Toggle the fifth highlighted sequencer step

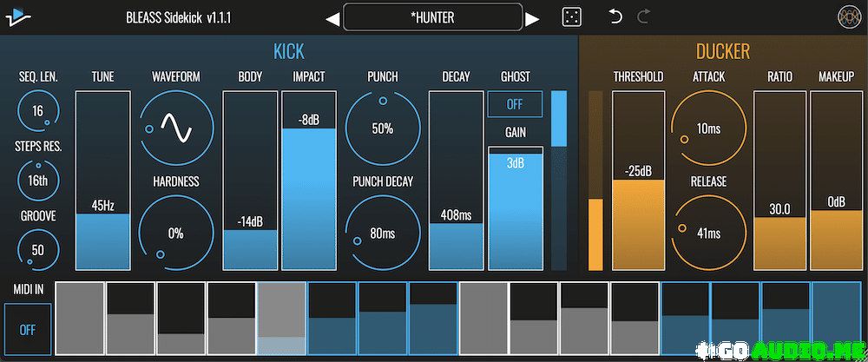(282, 319)
